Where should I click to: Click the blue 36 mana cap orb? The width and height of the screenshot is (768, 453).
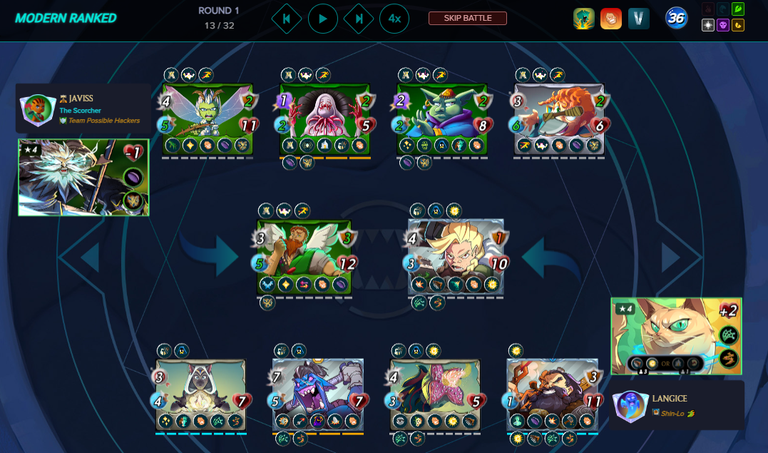click(676, 18)
